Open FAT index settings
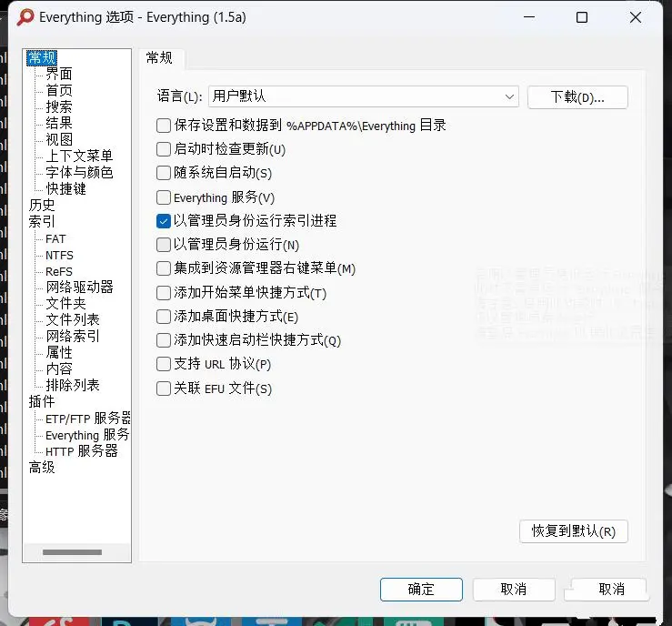This screenshot has width=672, height=626. (55, 238)
